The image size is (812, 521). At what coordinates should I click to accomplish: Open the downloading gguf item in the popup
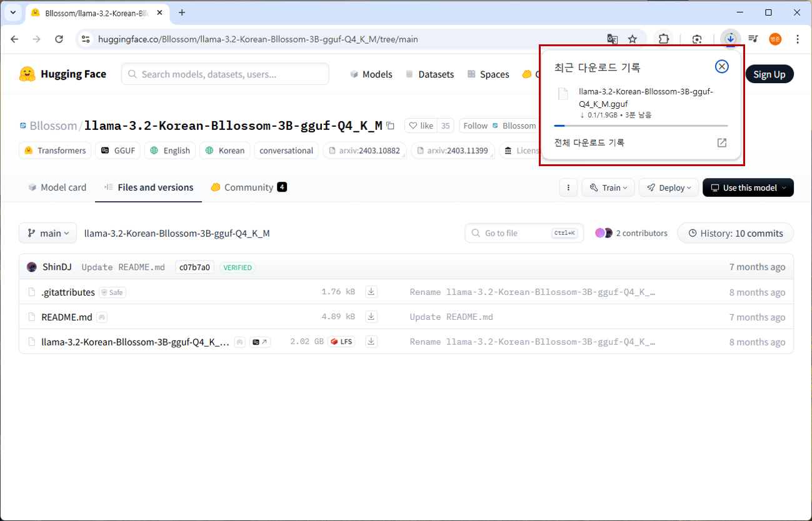[641, 104]
